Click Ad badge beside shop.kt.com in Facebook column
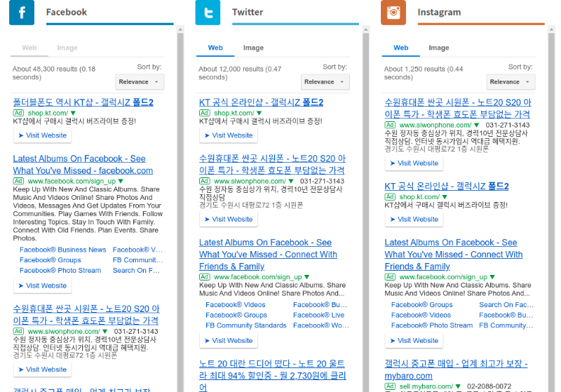Screen dimensions: 561x392 pyautogui.click(x=19, y=113)
